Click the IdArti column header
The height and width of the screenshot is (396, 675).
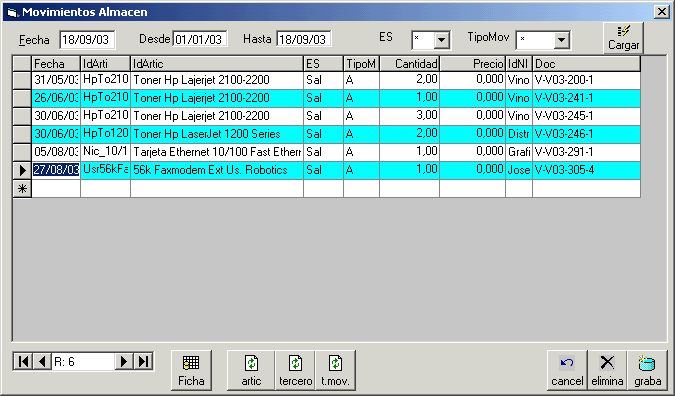point(105,64)
